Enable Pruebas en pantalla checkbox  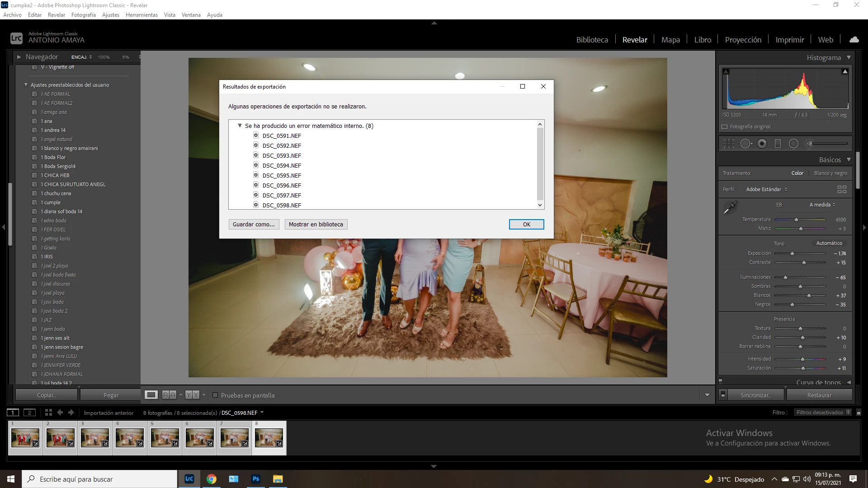tap(215, 395)
